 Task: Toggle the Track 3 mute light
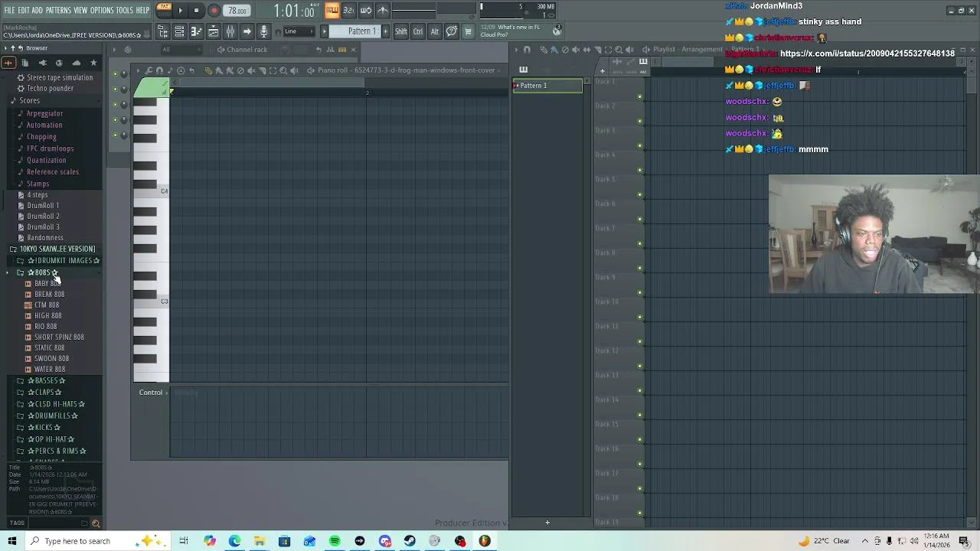[640, 146]
